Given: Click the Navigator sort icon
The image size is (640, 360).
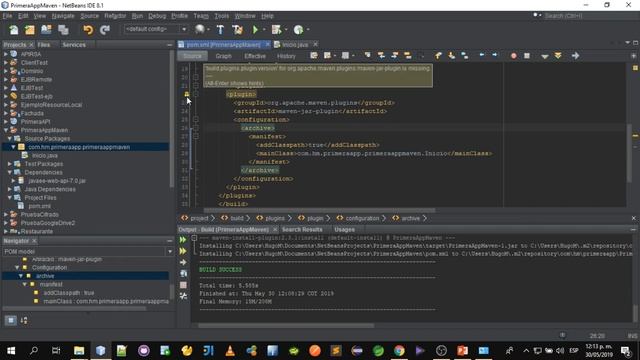Looking at the screenshot, I should (24, 320).
